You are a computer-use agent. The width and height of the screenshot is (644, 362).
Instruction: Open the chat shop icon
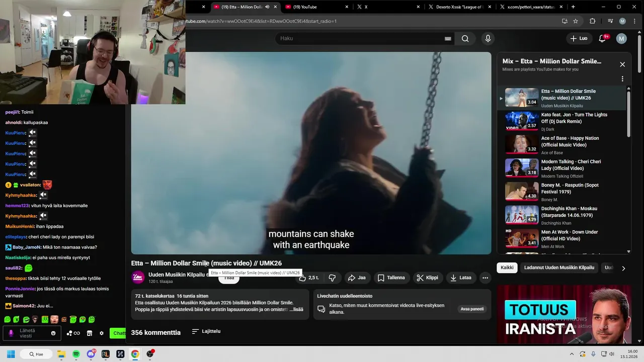90,333
